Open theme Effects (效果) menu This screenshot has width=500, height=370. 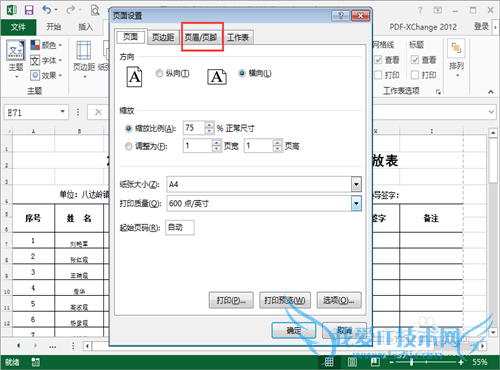coord(46,75)
